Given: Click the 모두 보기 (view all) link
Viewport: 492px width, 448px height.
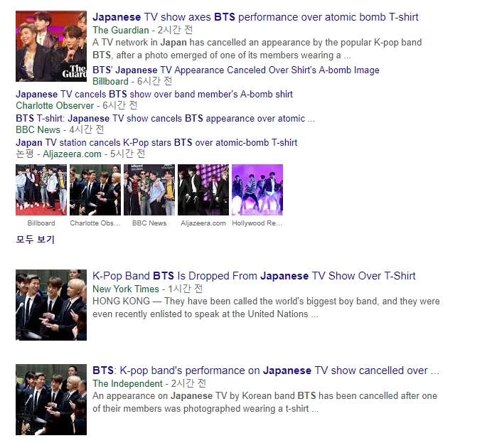Looking at the screenshot, I should pos(35,240).
